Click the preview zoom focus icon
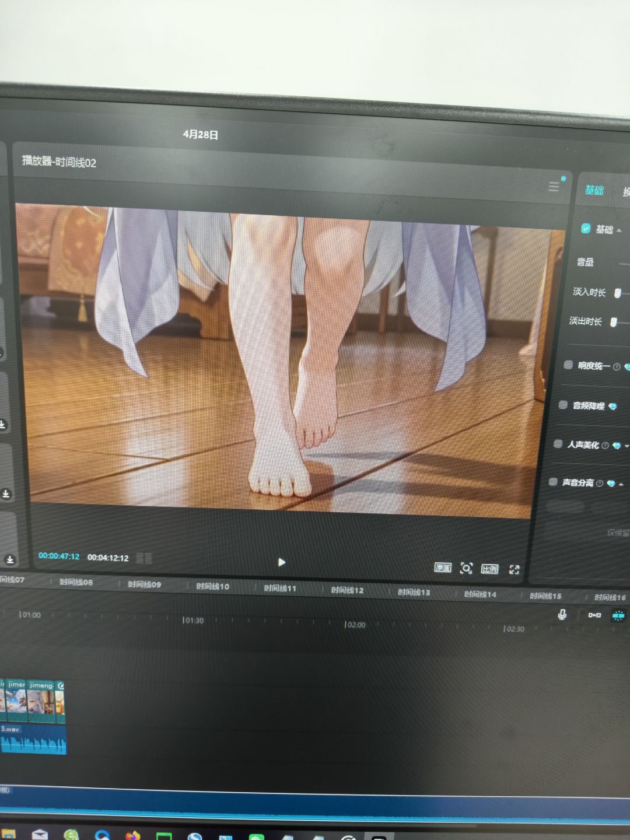Screen dimensions: 630x840 pyautogui.click(x=466, y=568)
